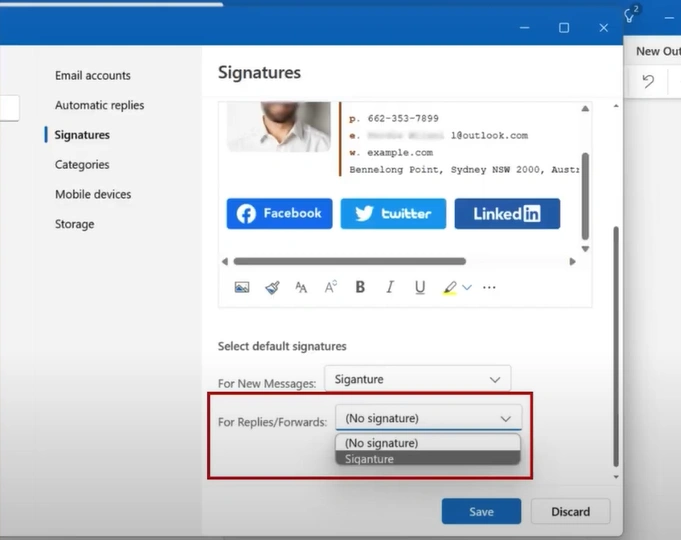Click the Signatures heading

click(x=259, y=72)
